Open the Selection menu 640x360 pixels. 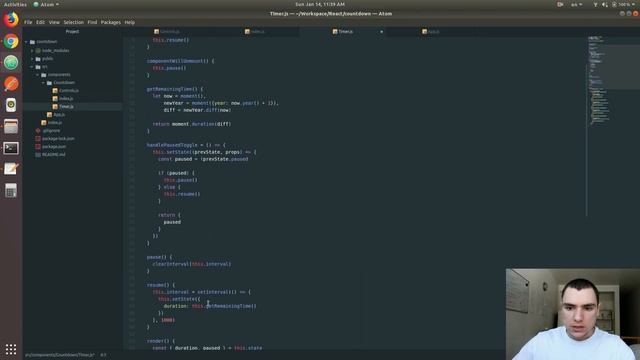coord(73,22)
